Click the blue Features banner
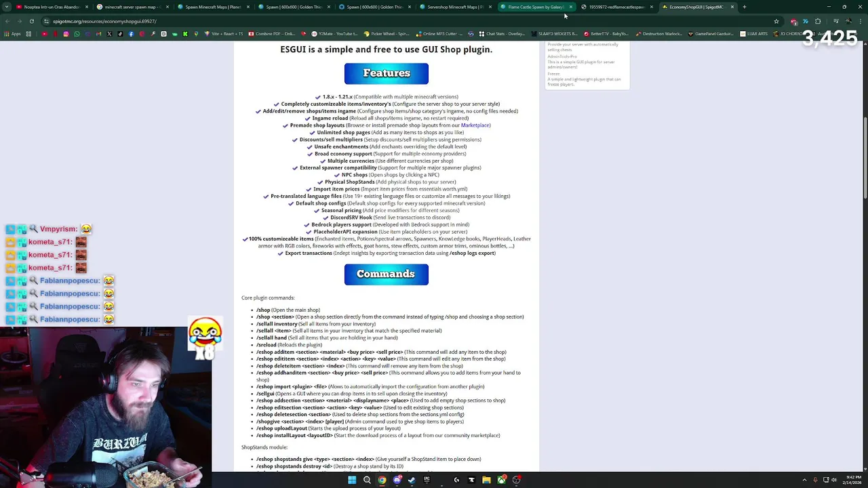 click(387, 73)
